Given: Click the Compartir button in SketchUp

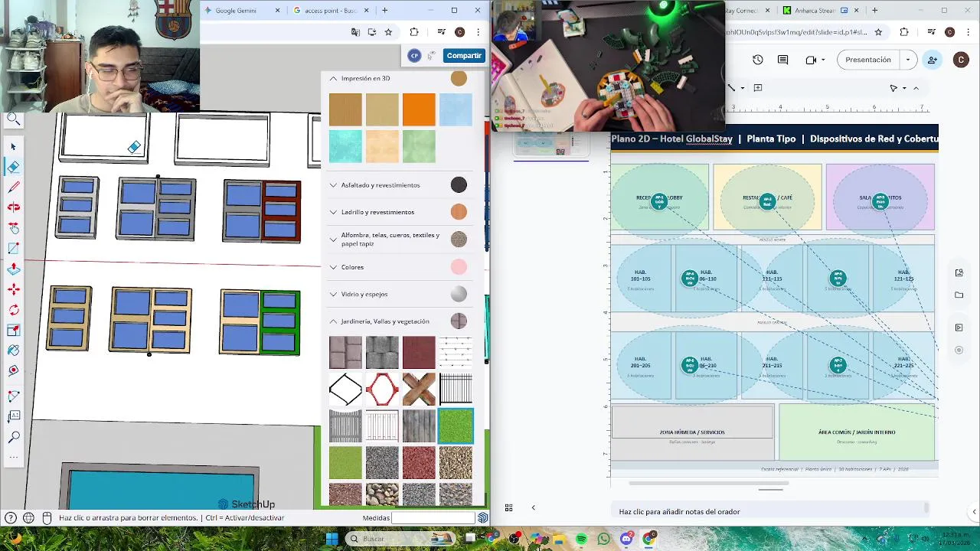Looking at the screenshot, I should (x=464, y=55).
